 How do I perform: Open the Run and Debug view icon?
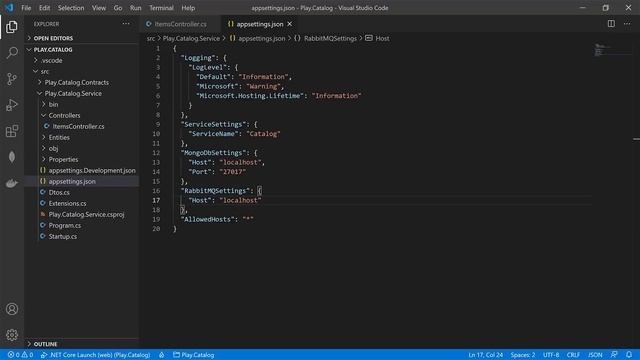coord(12,105)
